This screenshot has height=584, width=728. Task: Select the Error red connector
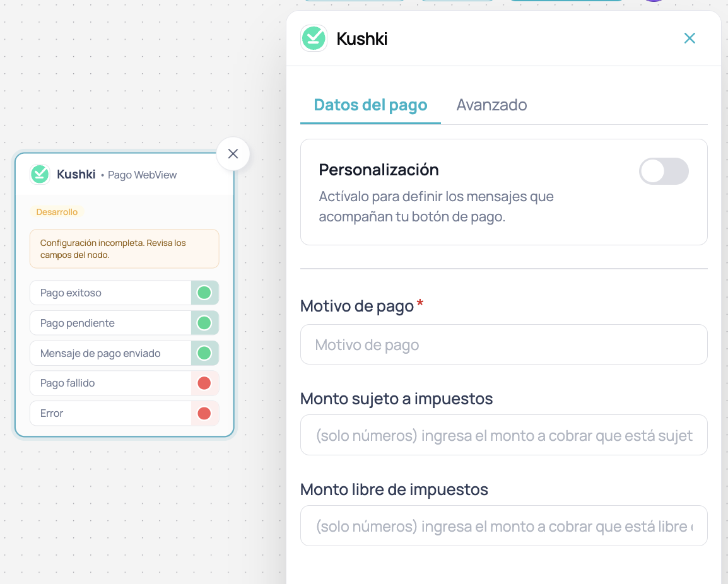(204, 413)
